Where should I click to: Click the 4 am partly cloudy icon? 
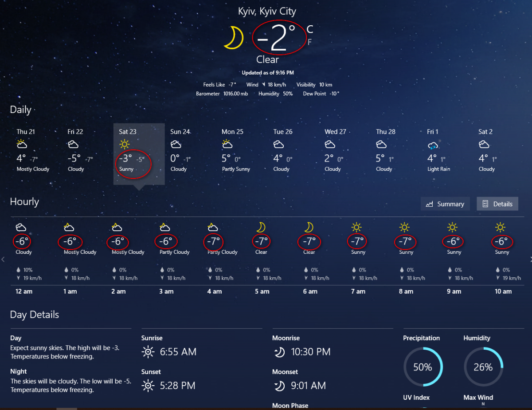point(212,227)
